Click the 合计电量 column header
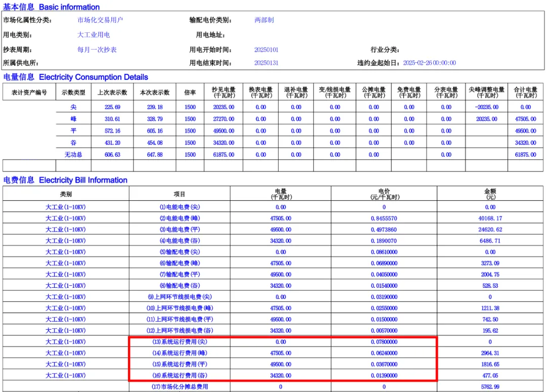The height and width of the screenshot is (392, 546). coord(526,93)
